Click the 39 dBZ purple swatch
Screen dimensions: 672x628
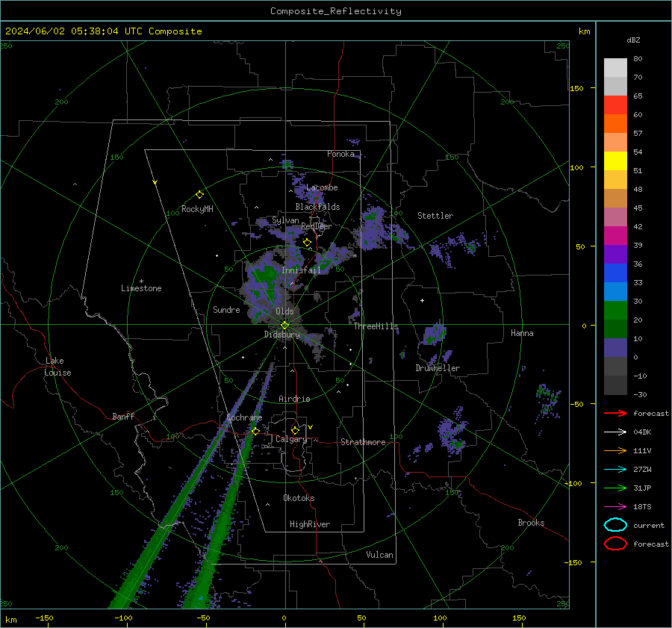[615, 254]
